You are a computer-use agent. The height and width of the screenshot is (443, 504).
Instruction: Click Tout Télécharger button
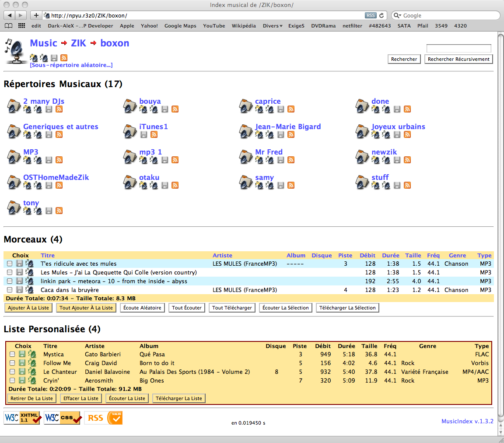click(x=232, y=308)
